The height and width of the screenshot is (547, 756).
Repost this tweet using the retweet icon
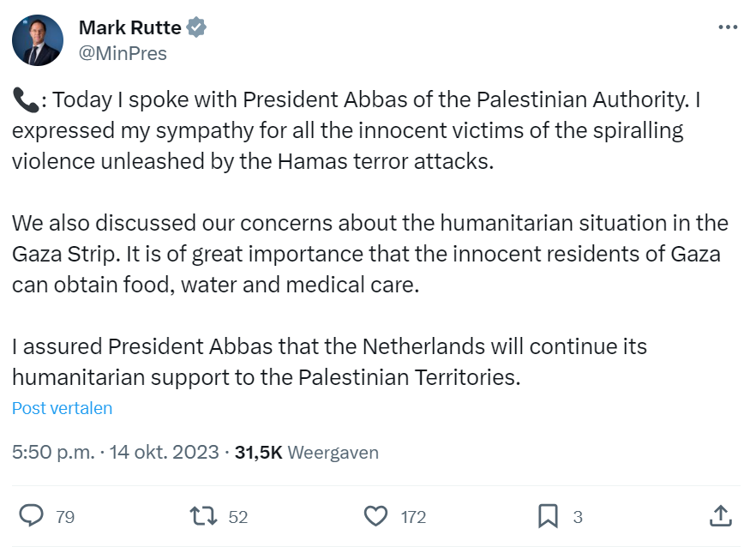coord(202,516)
